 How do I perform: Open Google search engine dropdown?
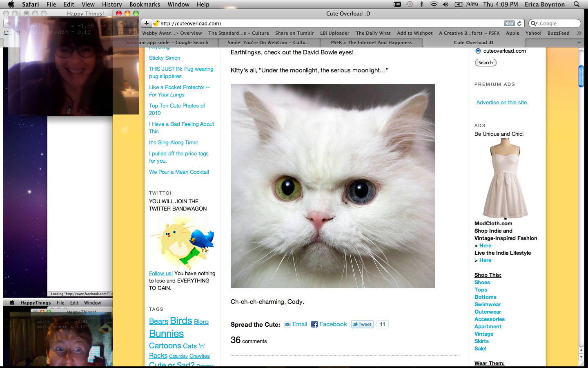click(x=534, y=23)
